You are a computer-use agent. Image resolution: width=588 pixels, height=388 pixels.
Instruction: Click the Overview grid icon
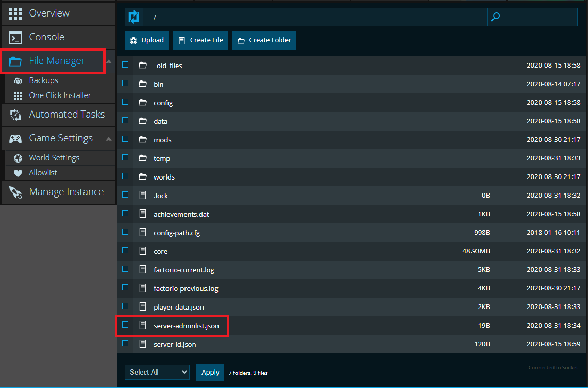pos(15,13)
